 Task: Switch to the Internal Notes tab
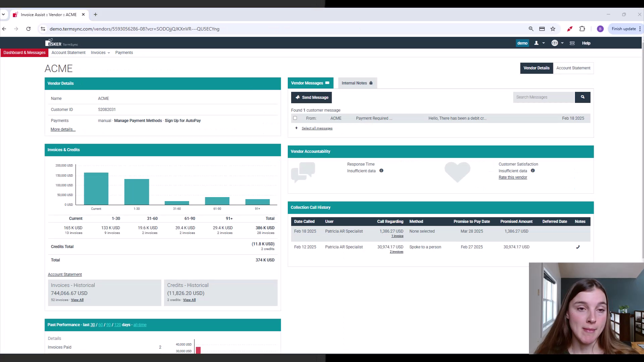tap(355, 83)
